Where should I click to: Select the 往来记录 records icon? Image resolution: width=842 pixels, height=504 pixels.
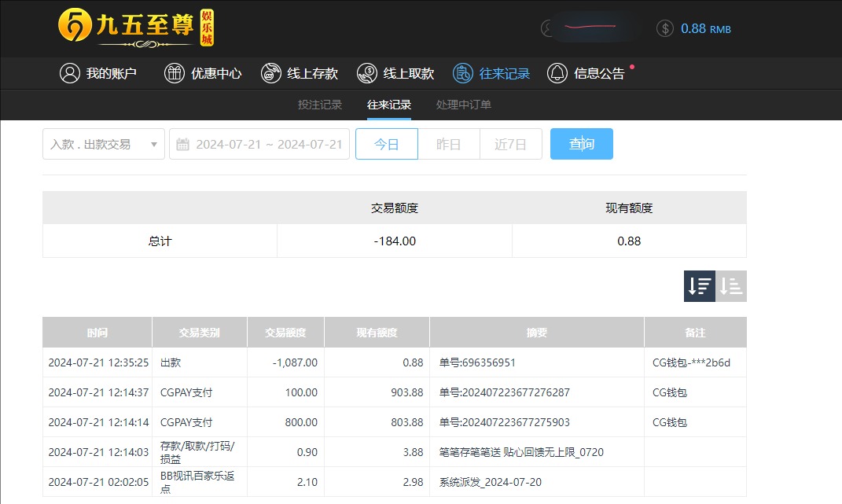[461, 72]
